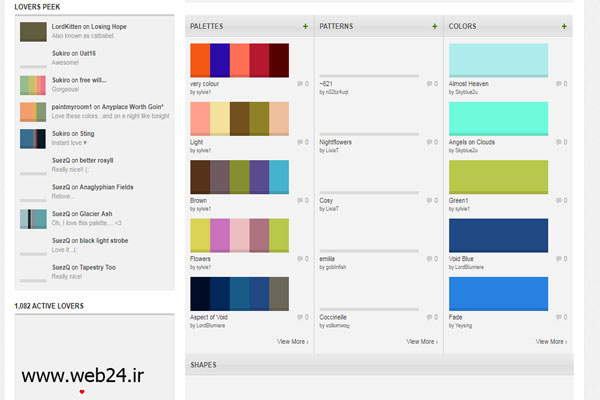The height and width of the screenshot is (400, 600).
Task: Open the Coccinelle pattern title
Action: coord(333,317)
